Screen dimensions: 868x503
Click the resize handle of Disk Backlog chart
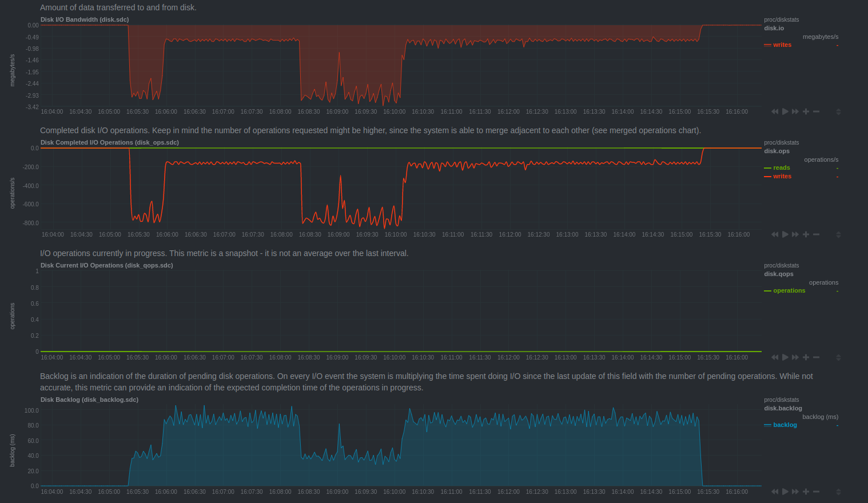coord(838,492)
